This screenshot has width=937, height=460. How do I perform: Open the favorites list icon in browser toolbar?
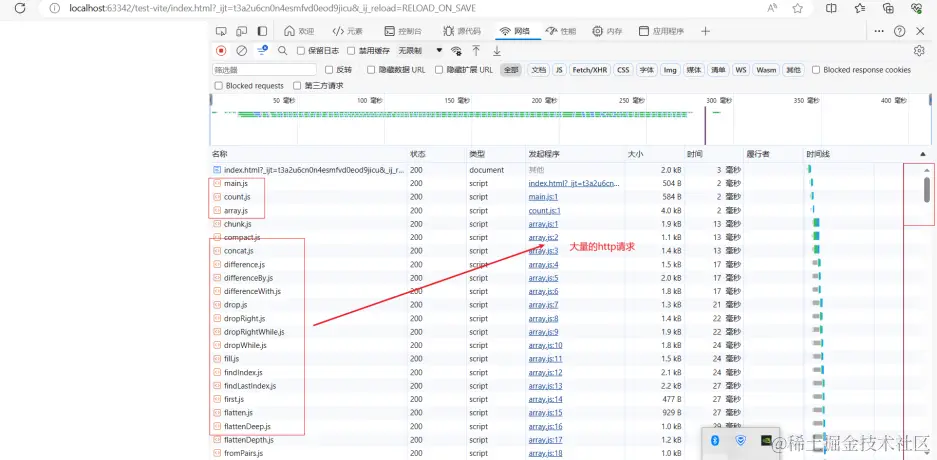tap(860, 8)
